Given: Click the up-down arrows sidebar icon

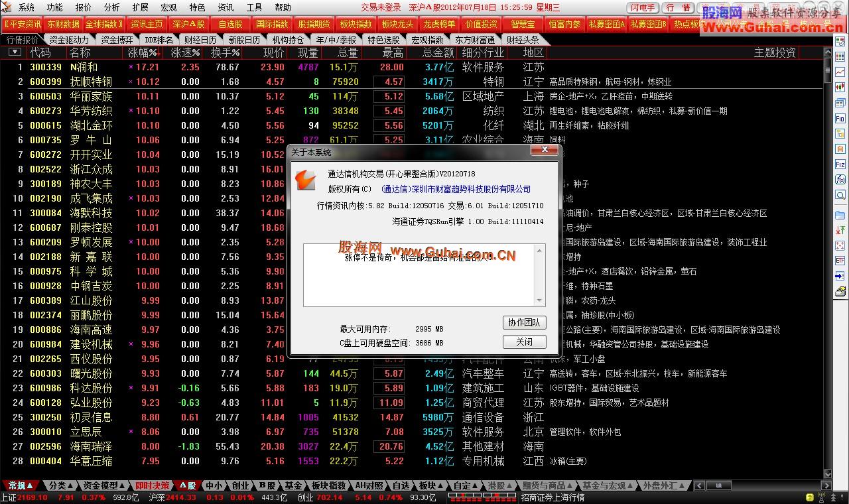Looking at the screenshot, I should [x=840, y=230].
